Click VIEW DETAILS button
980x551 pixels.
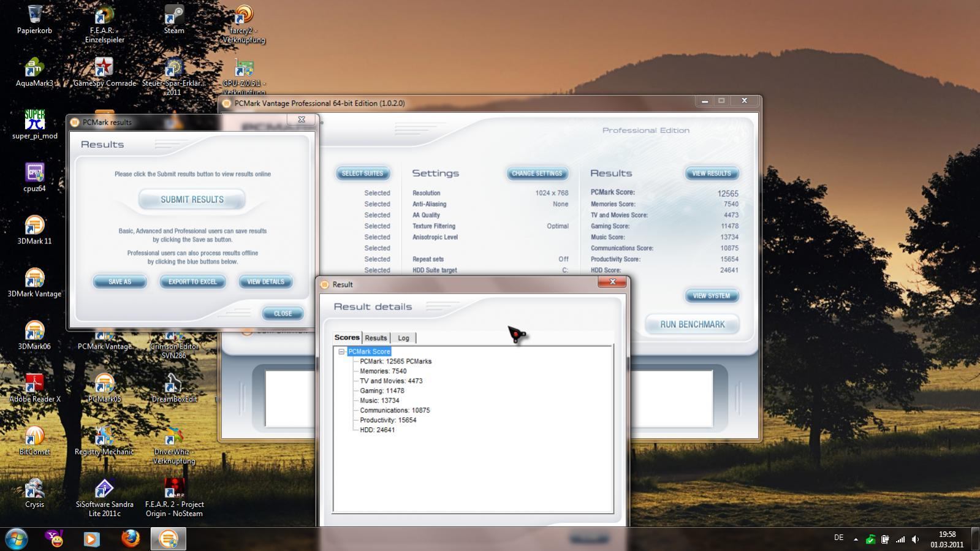coord(265,282)
